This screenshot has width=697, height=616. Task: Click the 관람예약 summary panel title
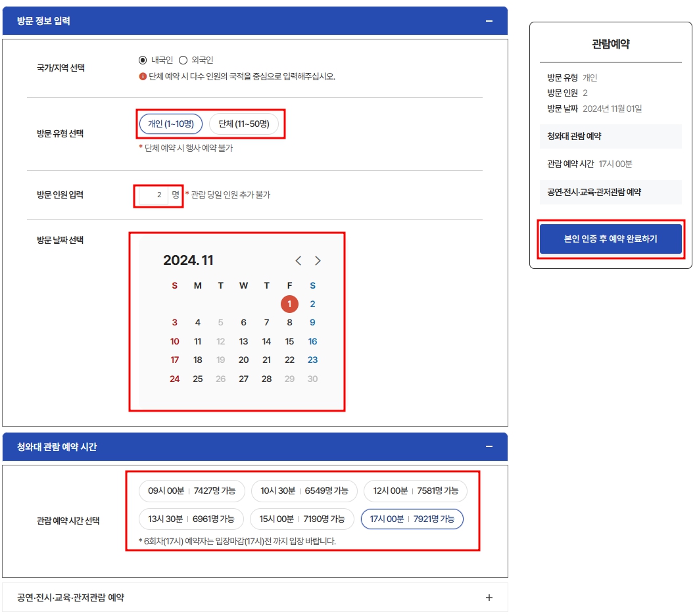click(x=610, y=44)
